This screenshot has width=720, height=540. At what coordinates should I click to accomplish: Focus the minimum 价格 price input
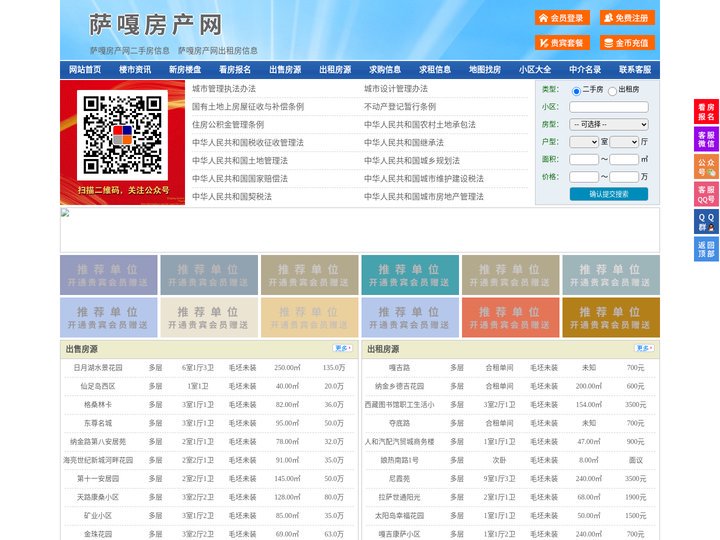pyautogui.click(x=584, y=177)
